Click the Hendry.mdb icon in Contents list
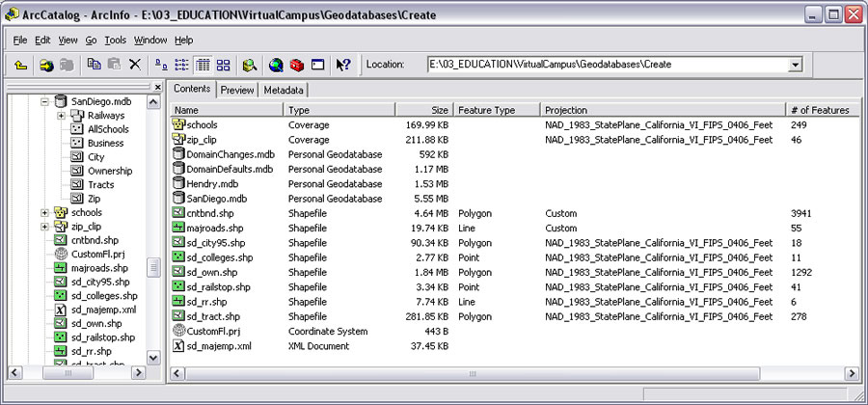 [x=178, y=183]
